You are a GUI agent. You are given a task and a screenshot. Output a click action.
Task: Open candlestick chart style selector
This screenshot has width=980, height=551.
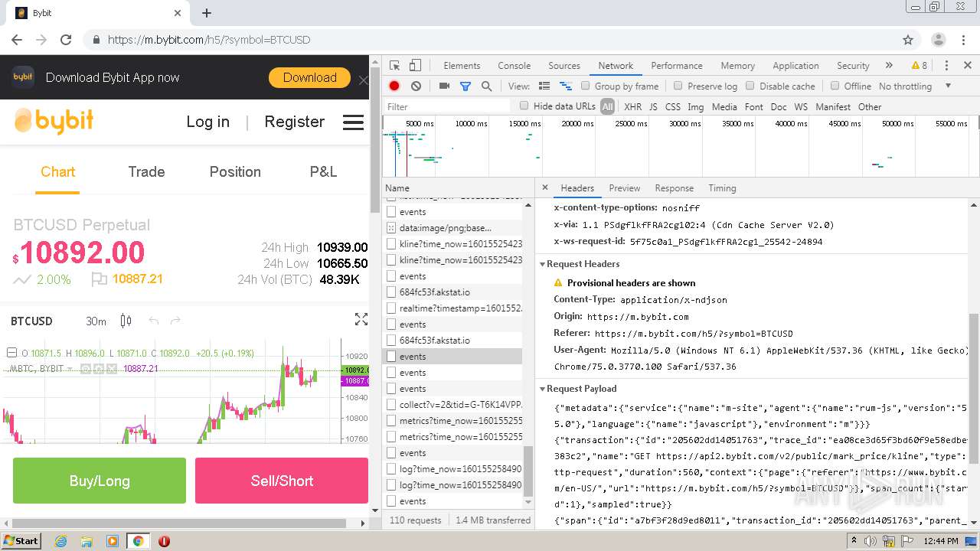[x=126, y=321]
